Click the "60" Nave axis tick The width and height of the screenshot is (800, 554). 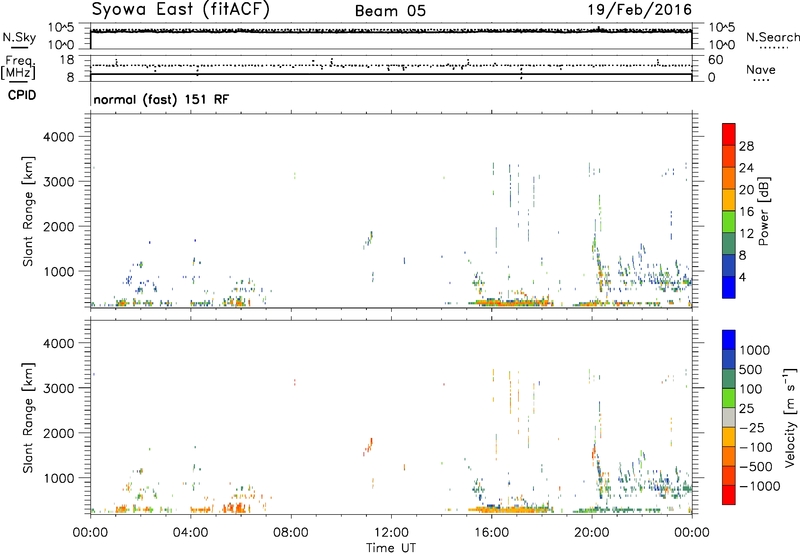716,60
